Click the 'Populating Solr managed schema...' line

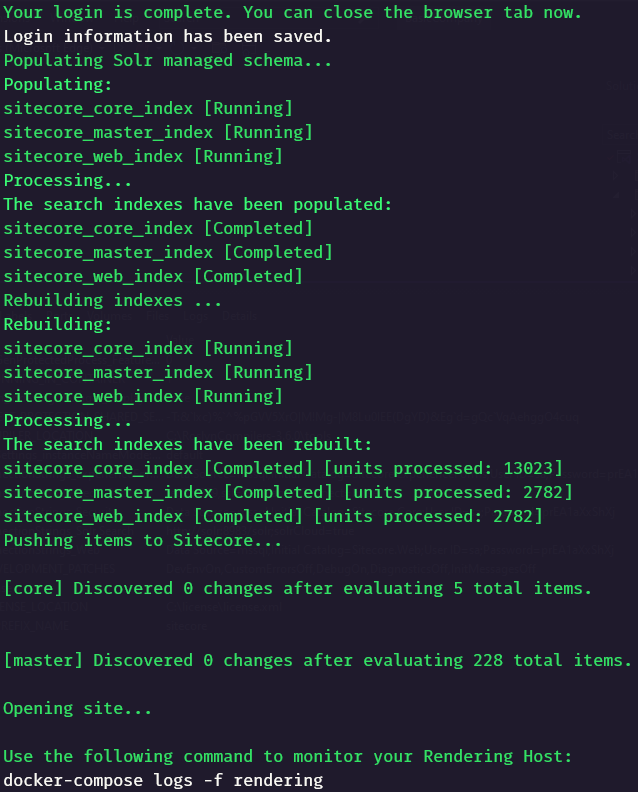point(168,61)
